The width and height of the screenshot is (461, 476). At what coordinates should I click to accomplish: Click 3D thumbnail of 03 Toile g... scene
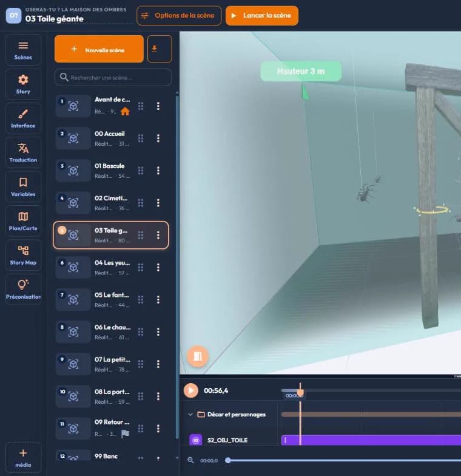click(73, 235)
